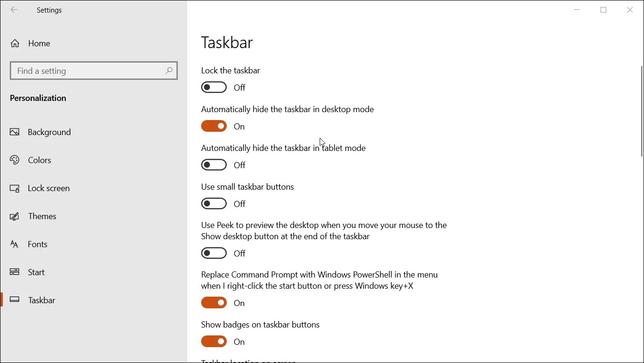Viewport: 644px width, 363px height.
Task: Click the Start tiles icon
Action: [14, 272]
